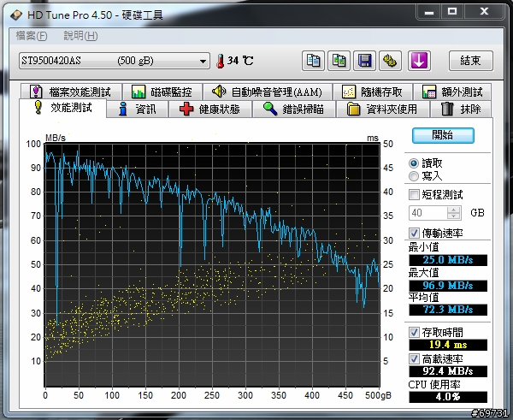Click the 開始 start button
This screenshot has height=420, width=513.
[x=443, y=135]
